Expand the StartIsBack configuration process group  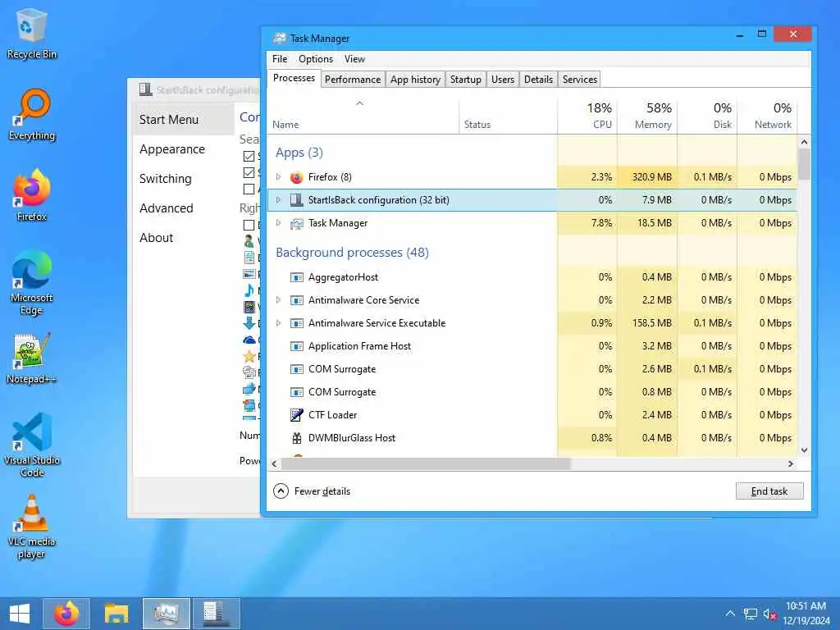coord(278,200)
